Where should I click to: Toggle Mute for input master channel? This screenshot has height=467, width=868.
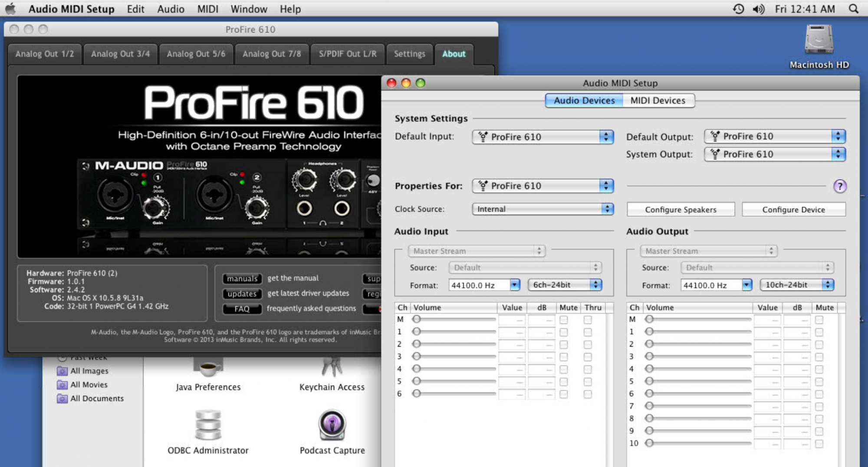[x=563, y=320]
